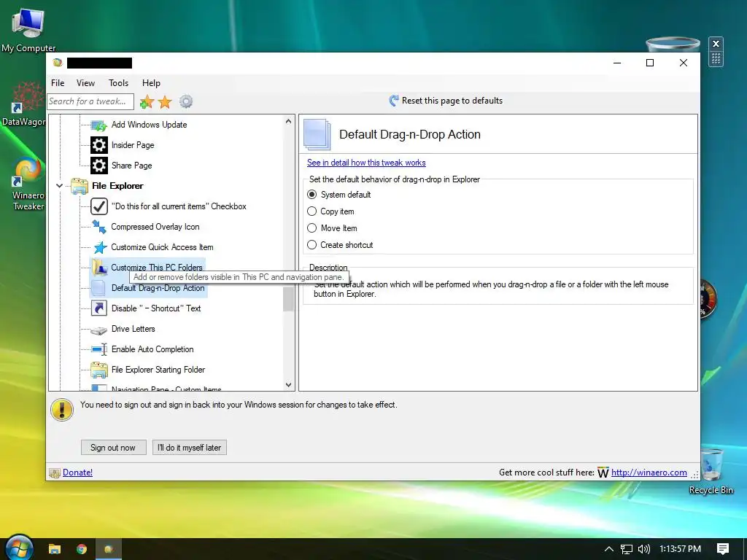
Task: Select Share Page tree item text
Action: [132, 166]
